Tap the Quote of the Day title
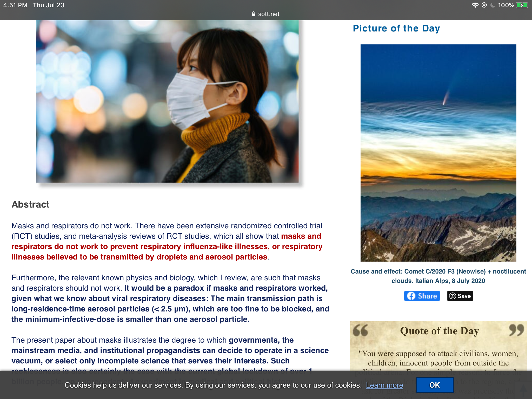 440,331
